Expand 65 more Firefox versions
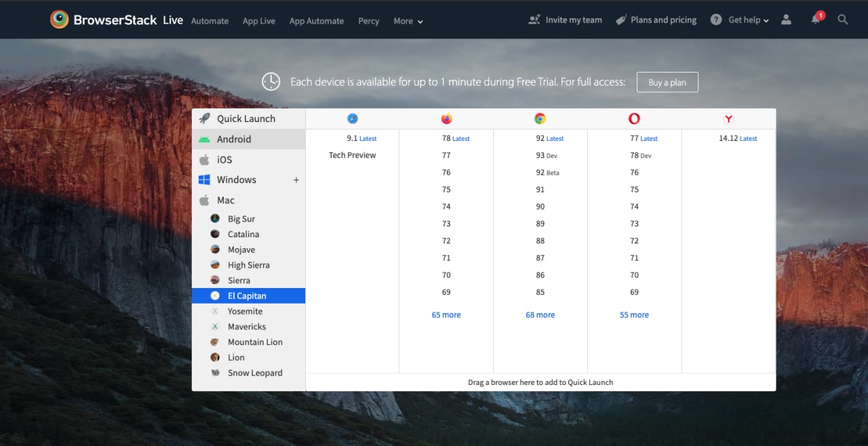Screen dimensions: 868x446 point(446,315)
